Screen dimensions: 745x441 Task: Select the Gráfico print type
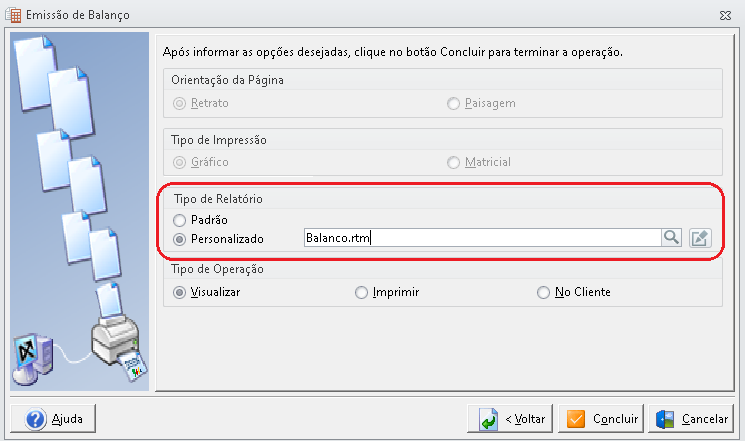pyautogui.click(x=179, y=163)
